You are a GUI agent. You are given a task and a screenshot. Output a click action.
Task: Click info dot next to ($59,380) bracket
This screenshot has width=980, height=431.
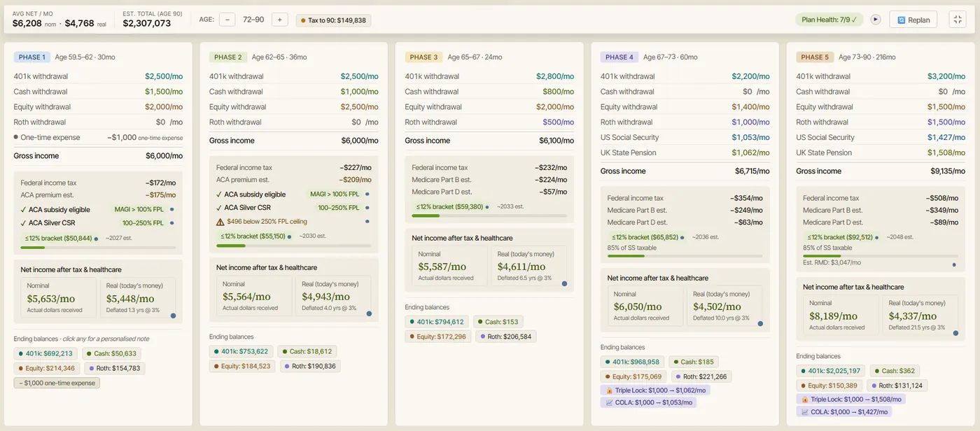[487, 207]
